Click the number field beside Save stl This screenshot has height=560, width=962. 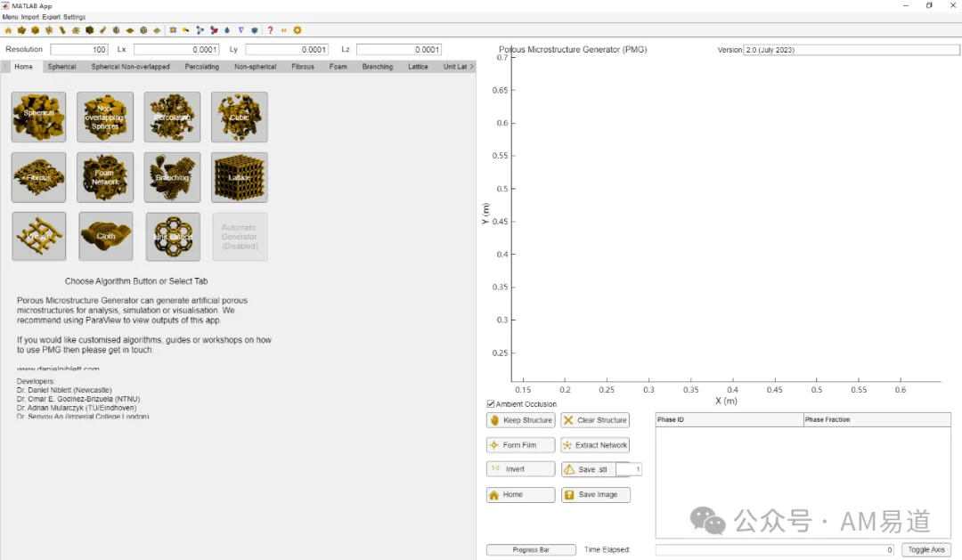[629, 469]
